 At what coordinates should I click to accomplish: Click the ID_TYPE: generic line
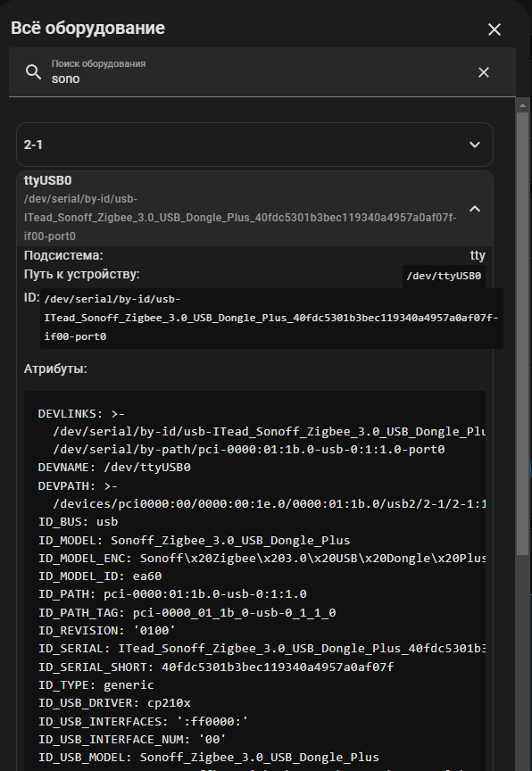(x=96, y=685)
